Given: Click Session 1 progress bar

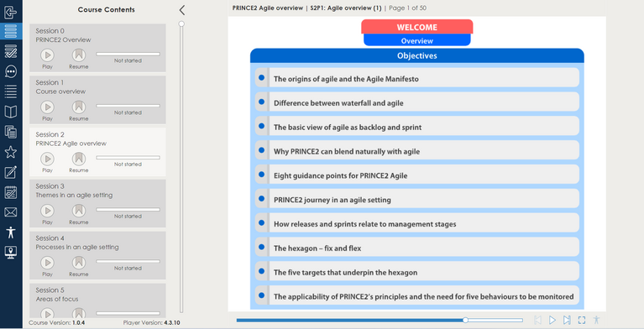Looking at the screenshot, I should (x=128, y=106).
